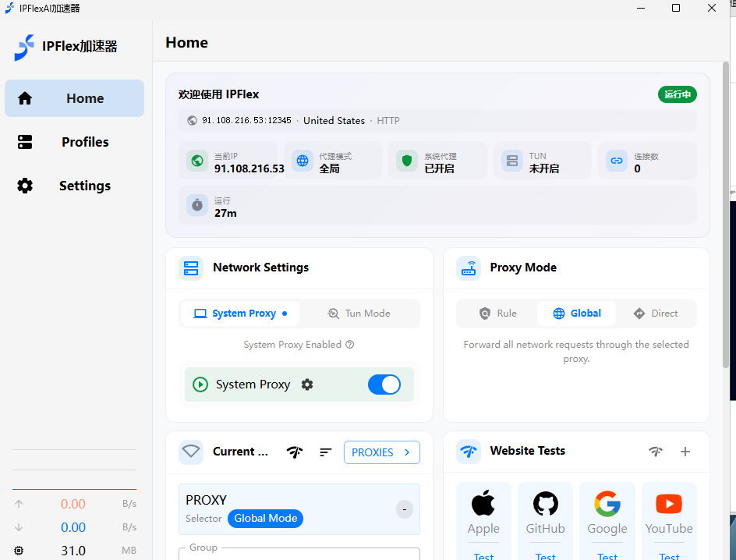Click the 运行 uptime timer icon

point(197,205)
